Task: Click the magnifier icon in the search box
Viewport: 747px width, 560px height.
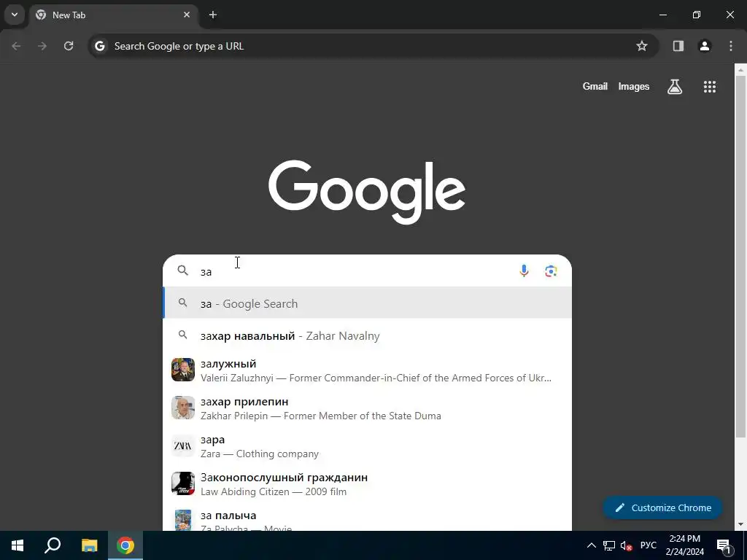Action: click(x=183, y=271)
